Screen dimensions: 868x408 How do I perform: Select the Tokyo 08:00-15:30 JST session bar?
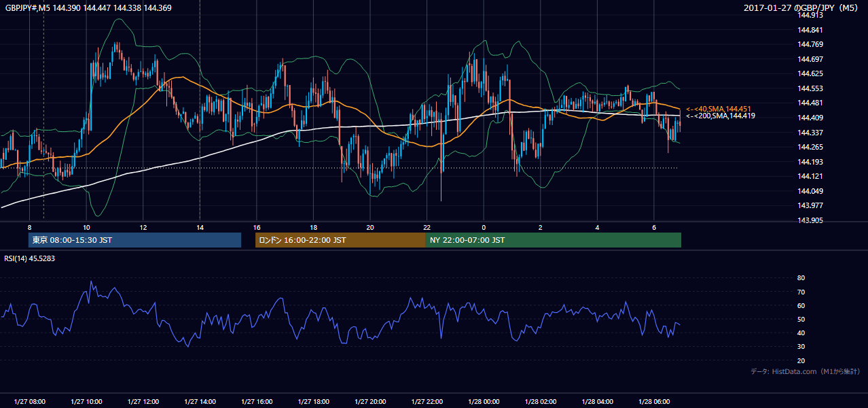click(135, 240)
